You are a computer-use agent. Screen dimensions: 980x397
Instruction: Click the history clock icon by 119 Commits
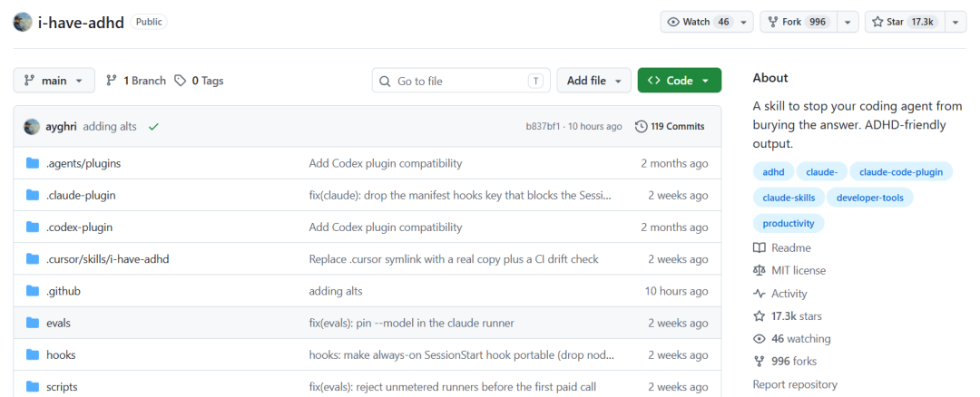[641, 127]
